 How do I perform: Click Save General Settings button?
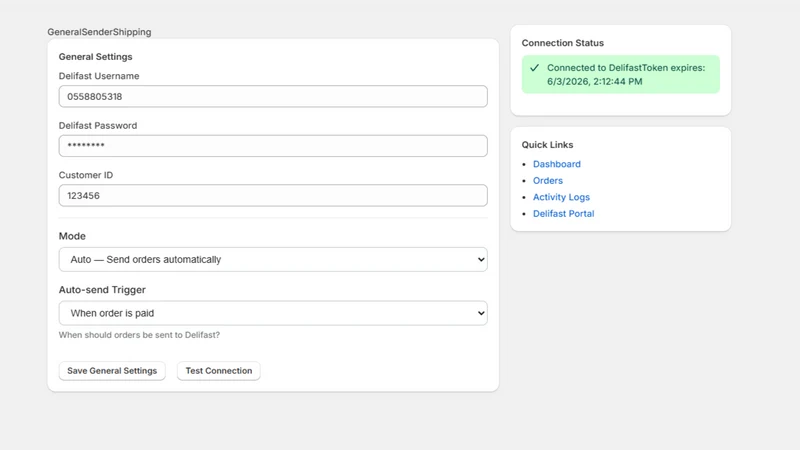[x=112, y=371]
